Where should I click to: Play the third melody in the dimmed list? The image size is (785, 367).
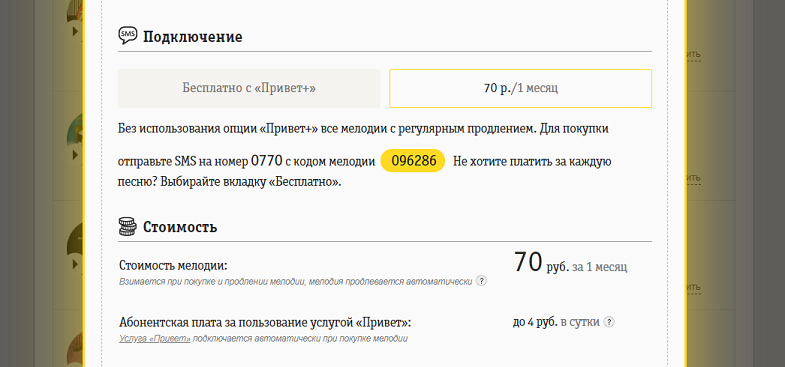pyautogui.click(x=76, y=263)
